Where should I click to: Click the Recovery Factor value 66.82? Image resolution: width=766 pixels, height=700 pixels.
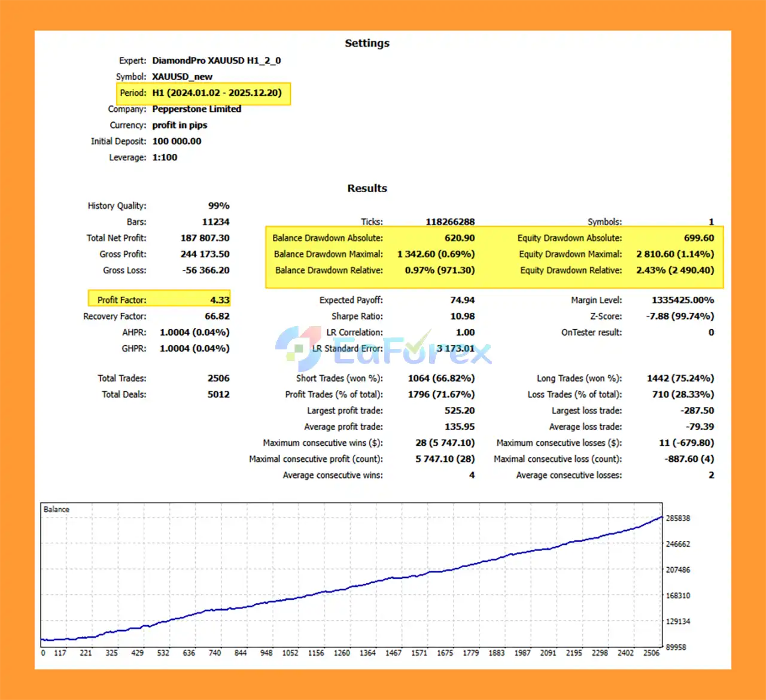(217, 316)
